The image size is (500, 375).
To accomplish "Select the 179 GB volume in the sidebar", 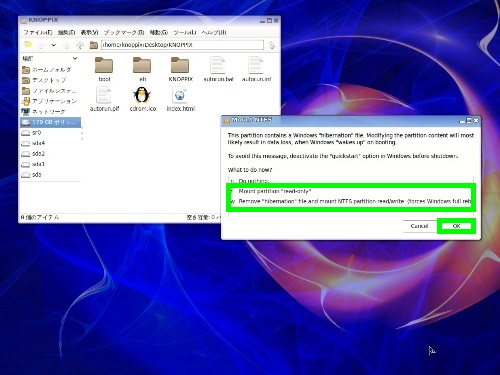I will (x=50, y=122).
